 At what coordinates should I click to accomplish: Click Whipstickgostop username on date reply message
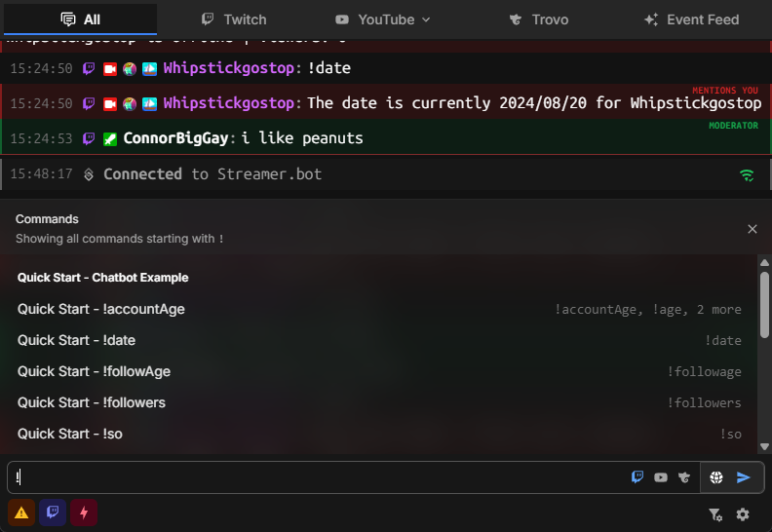tap(229, 103)
